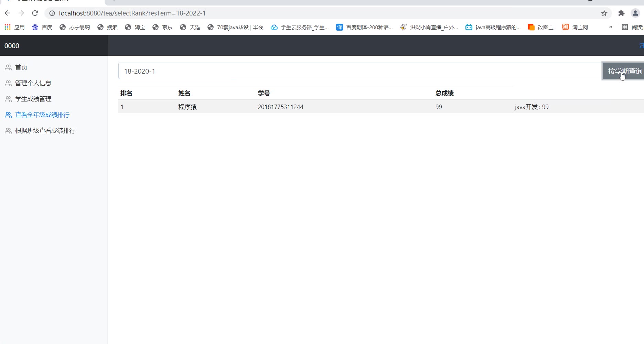Click the rank 1 cell
644x344 pixels.
click(x=122, y=107)
